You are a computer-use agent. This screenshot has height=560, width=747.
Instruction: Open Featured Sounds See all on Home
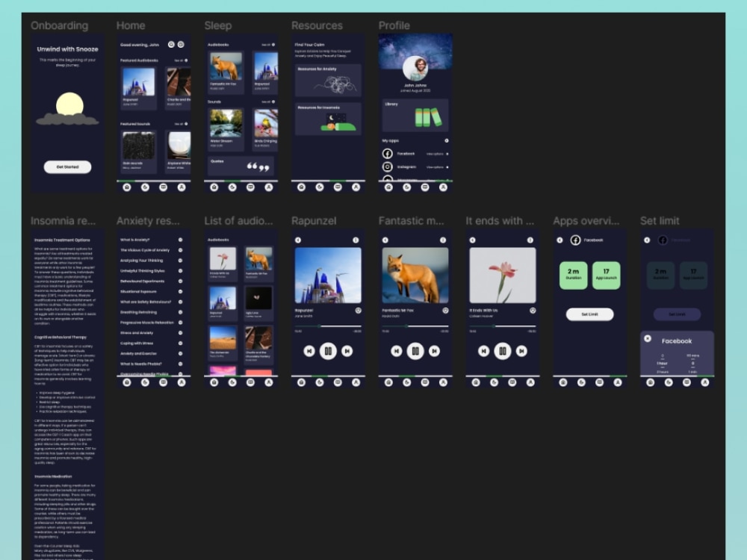(x=181, y=124)
